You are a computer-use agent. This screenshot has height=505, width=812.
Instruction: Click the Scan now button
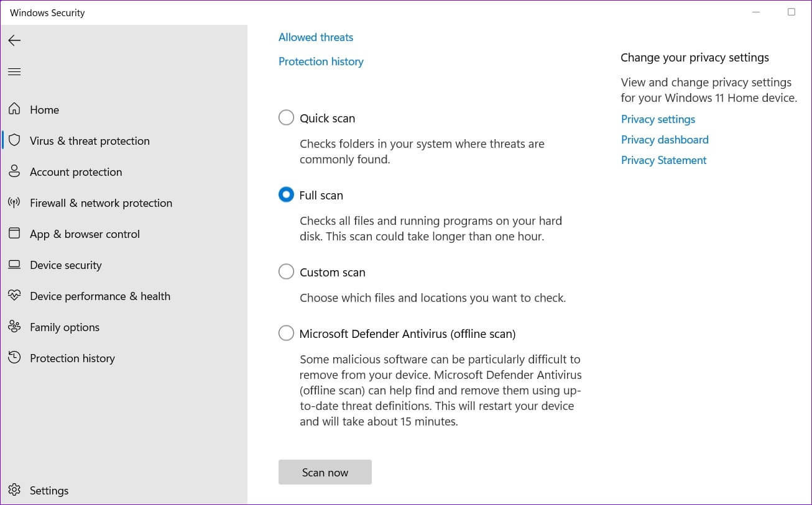(x=325, y=472)
